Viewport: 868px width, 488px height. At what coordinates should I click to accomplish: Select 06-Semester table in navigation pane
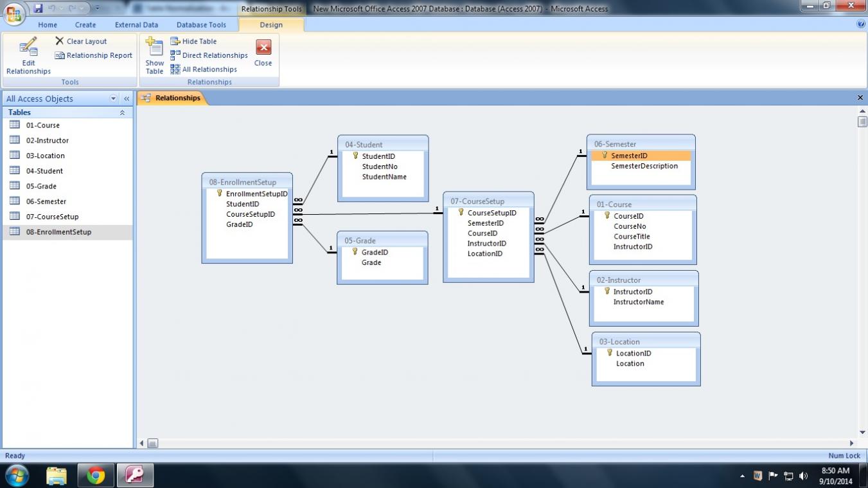tap(67, 201)
